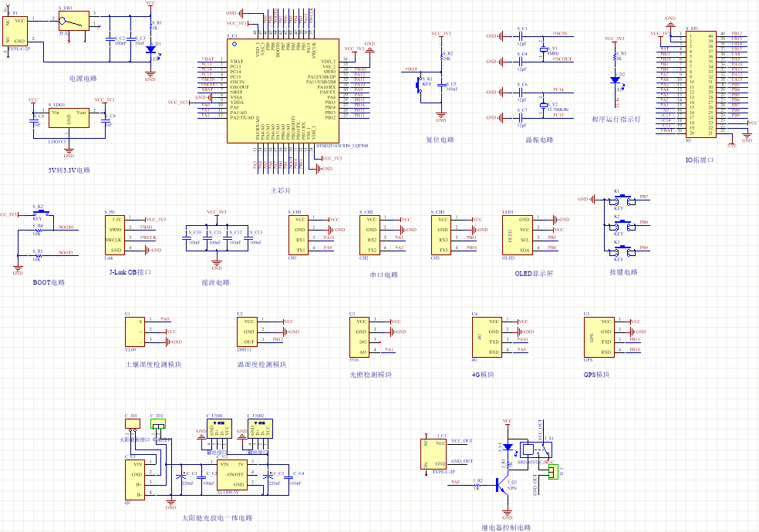Select the U3 5516 light sensor block

(359, 337)
